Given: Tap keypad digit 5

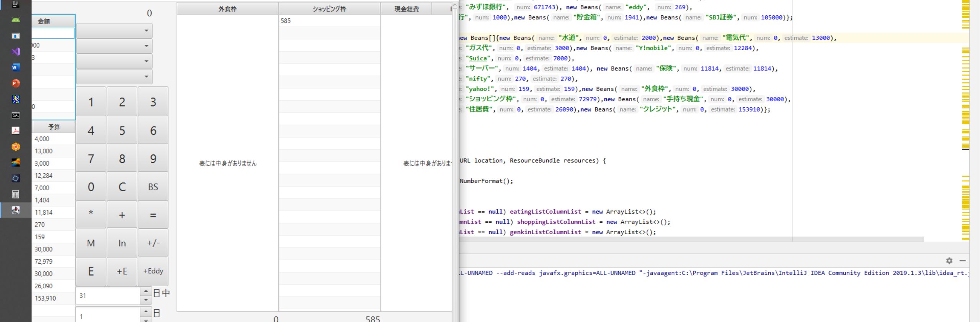Looking at the screenshot, I should pos(122,130).
